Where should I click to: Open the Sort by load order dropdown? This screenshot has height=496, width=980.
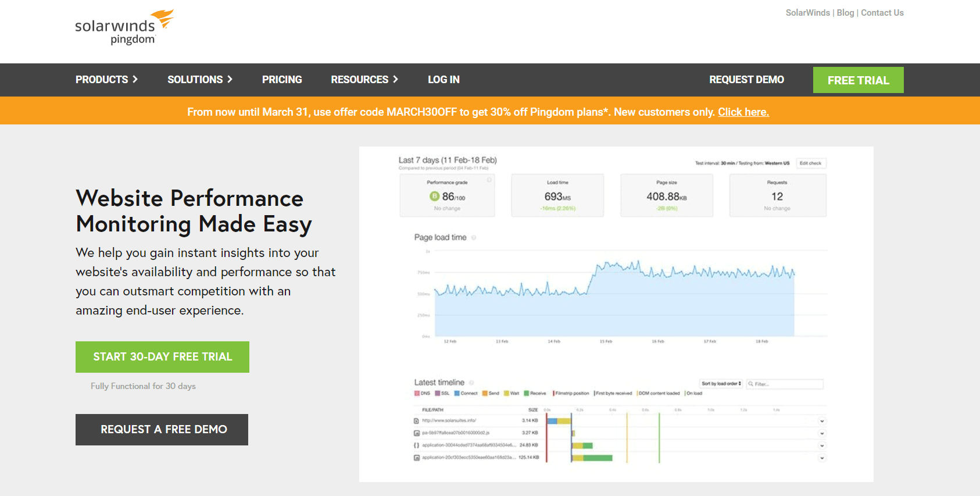coord(721,384)
